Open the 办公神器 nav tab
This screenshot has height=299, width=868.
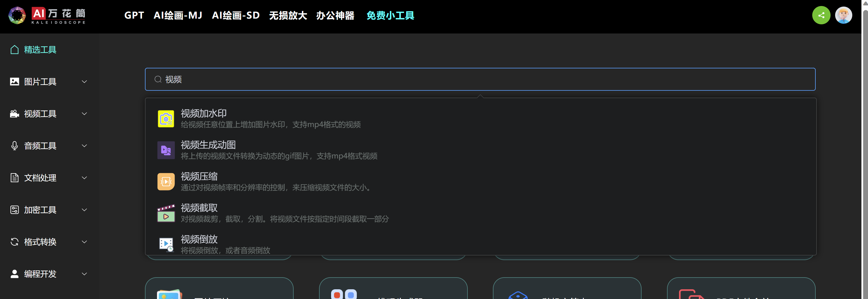coord(335,15)
